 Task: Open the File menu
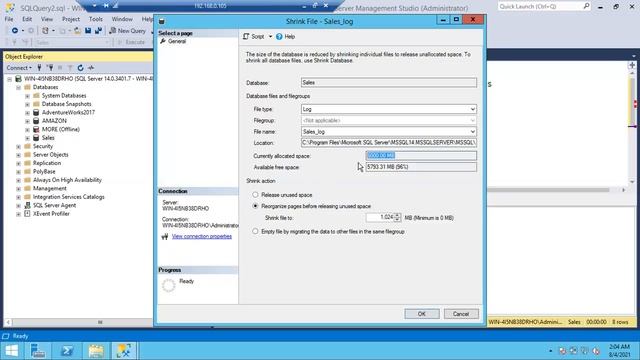(9, 19)
